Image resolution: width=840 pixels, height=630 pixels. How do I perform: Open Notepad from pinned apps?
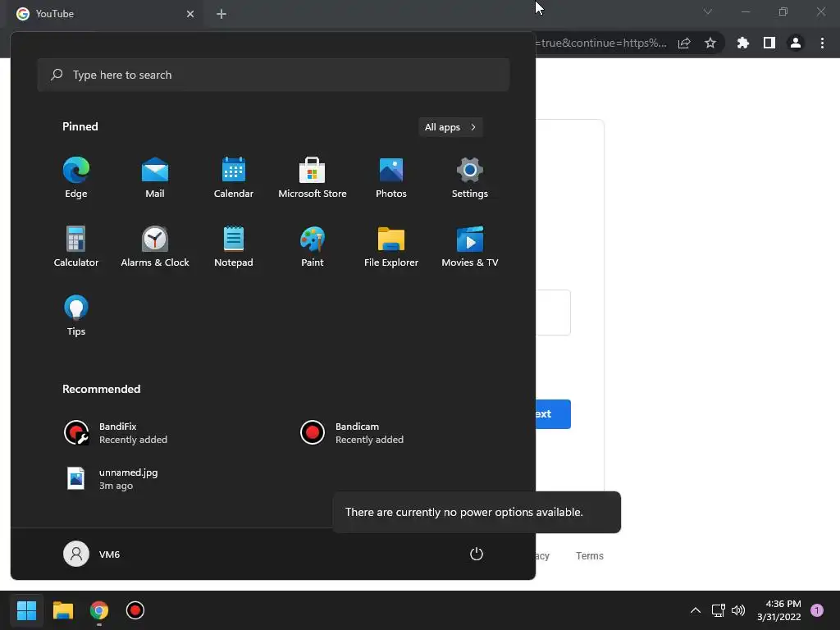pos(234,247)
